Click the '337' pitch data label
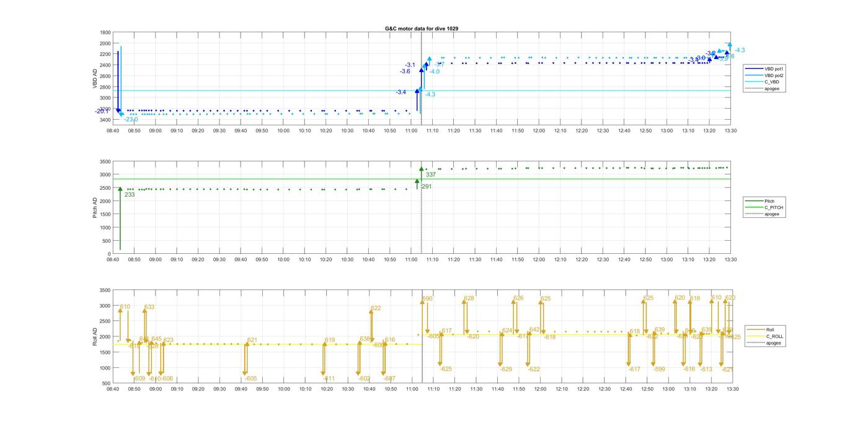 pos(431,175)
